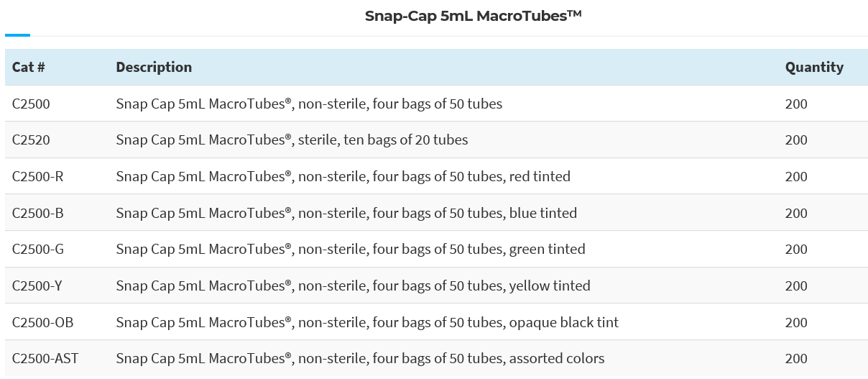The height and width of the screenshot is (379, 868).
Task: Click the assorted colors tubes description
Action: click(360, 359)
